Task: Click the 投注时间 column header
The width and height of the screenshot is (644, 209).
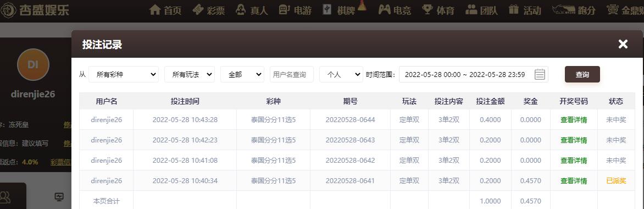Action: (185, 101)
